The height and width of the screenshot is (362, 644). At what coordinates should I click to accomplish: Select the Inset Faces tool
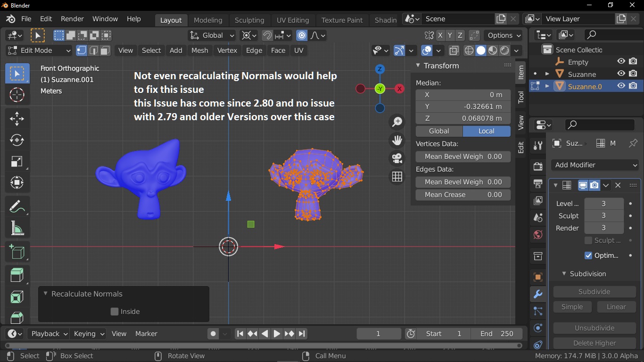point(17,297)
